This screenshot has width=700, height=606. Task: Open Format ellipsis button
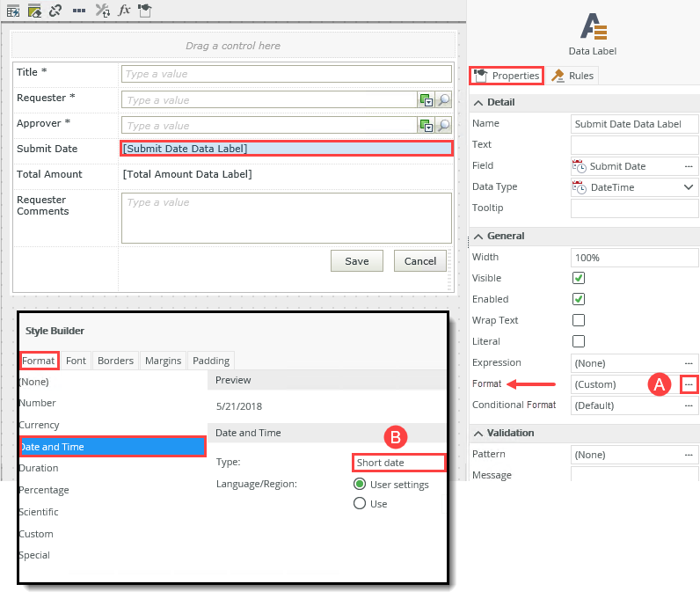click(689, 384)
